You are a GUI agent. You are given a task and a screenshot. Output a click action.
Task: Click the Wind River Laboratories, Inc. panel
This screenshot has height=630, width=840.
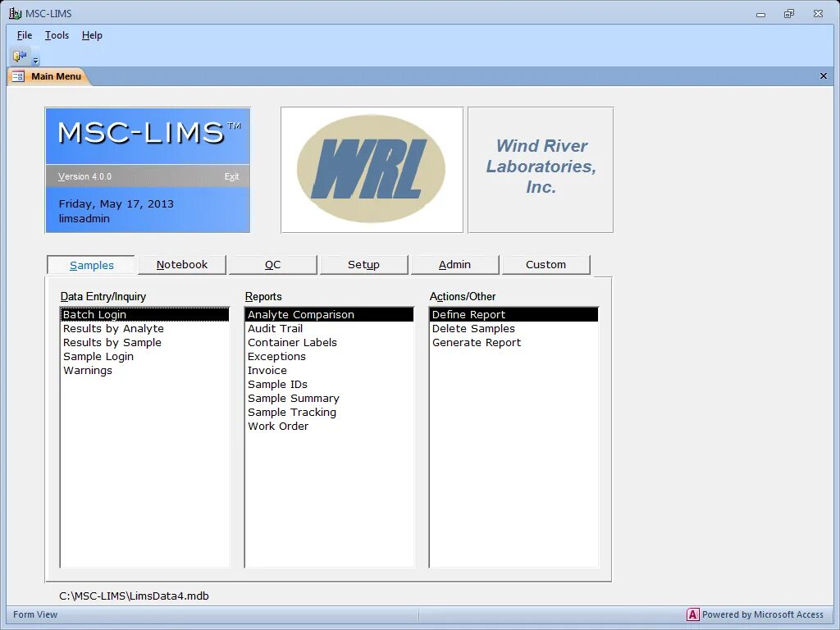tap(541, 170)
